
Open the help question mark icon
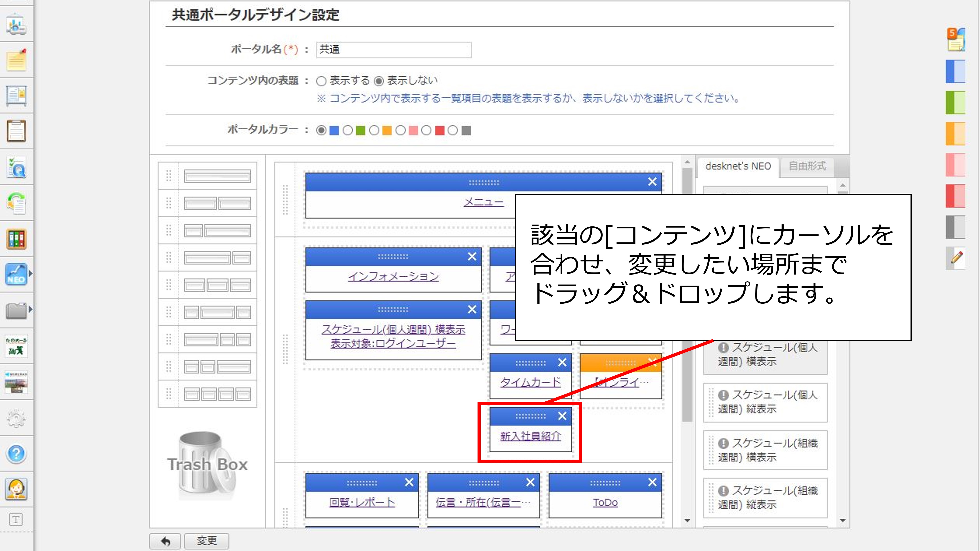coord(16,453)
